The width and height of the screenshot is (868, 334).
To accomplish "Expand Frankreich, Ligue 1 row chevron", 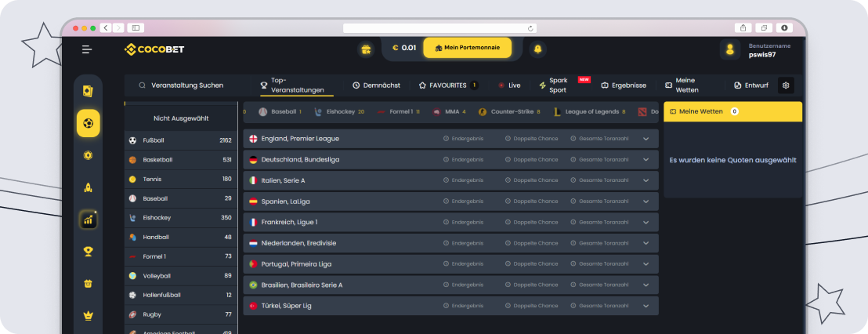I will click(646, 222).
